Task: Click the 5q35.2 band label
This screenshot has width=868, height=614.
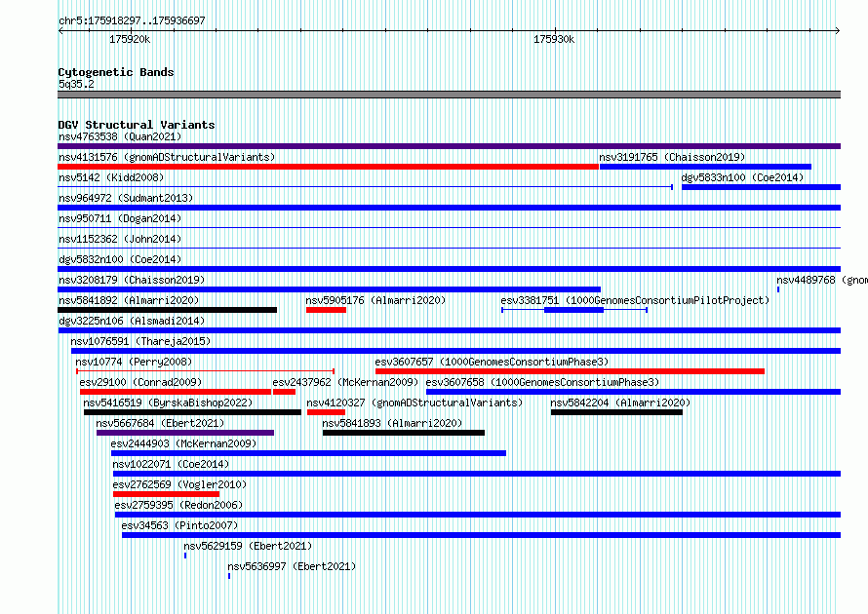Action: (x=76, y=84)
